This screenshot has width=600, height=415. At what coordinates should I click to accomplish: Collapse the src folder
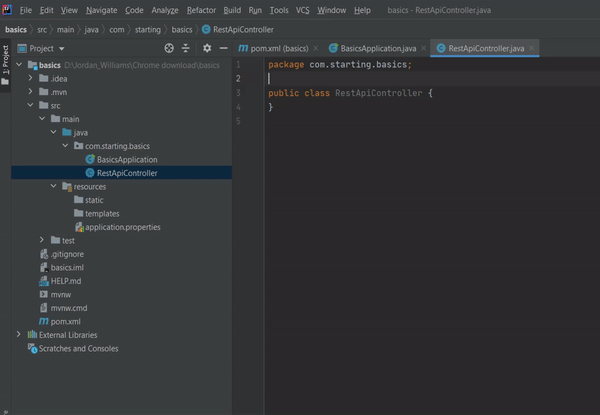pyautogui.click(x=30, y=105)
